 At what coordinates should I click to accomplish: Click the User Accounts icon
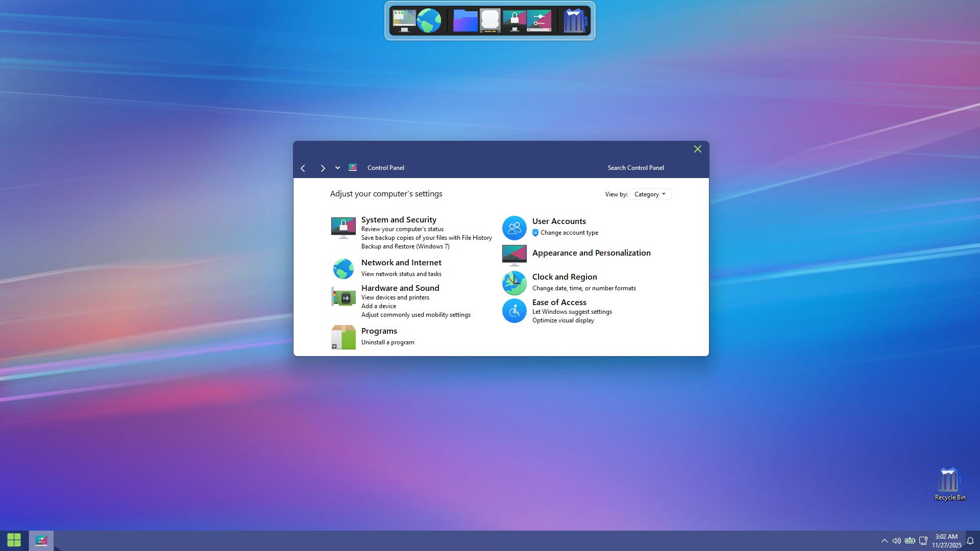(x=514, y=228)
